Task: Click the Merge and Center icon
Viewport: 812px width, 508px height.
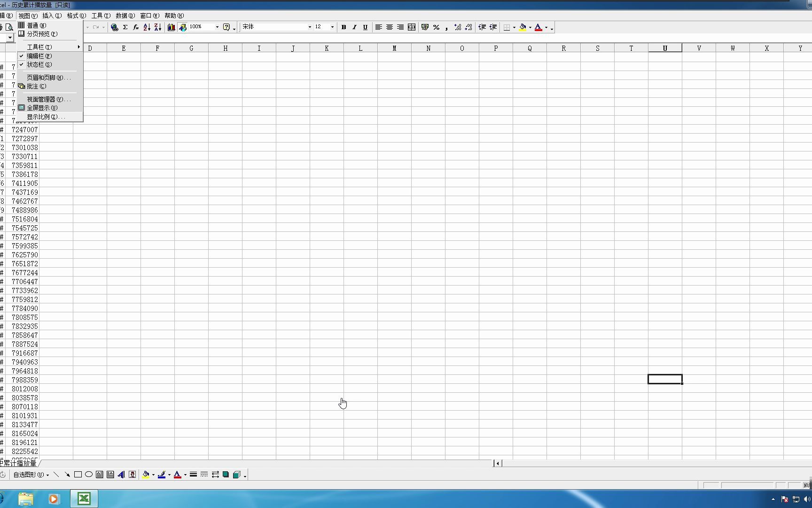Action: point(412,27)
